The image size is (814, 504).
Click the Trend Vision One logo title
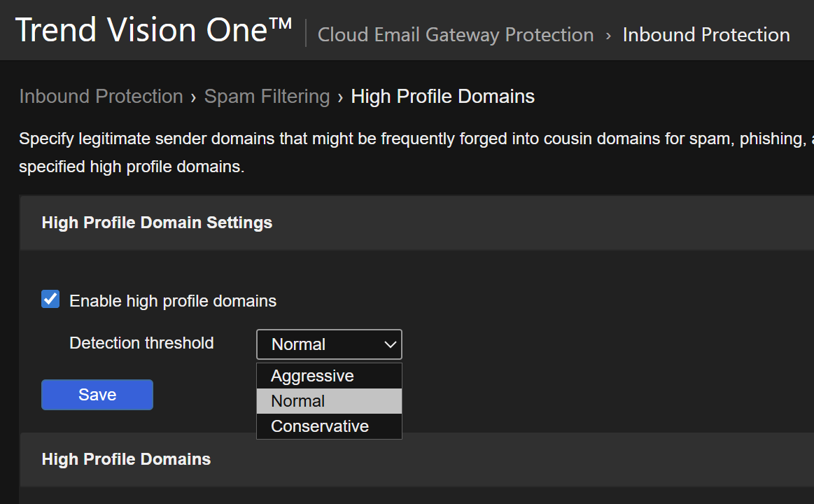click(153, 31)
